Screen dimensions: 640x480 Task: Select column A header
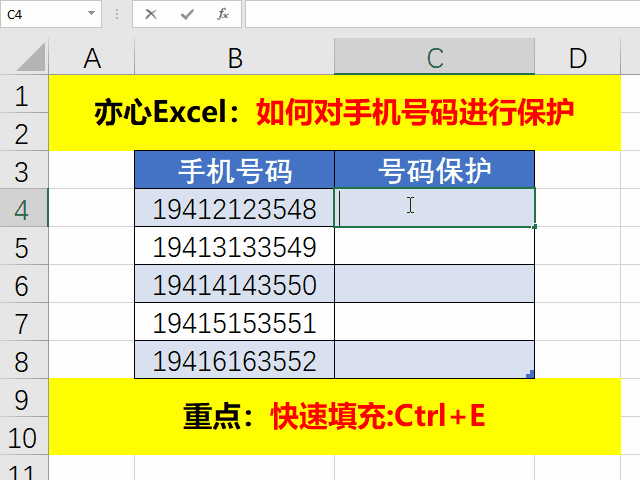tap(92, 59)
